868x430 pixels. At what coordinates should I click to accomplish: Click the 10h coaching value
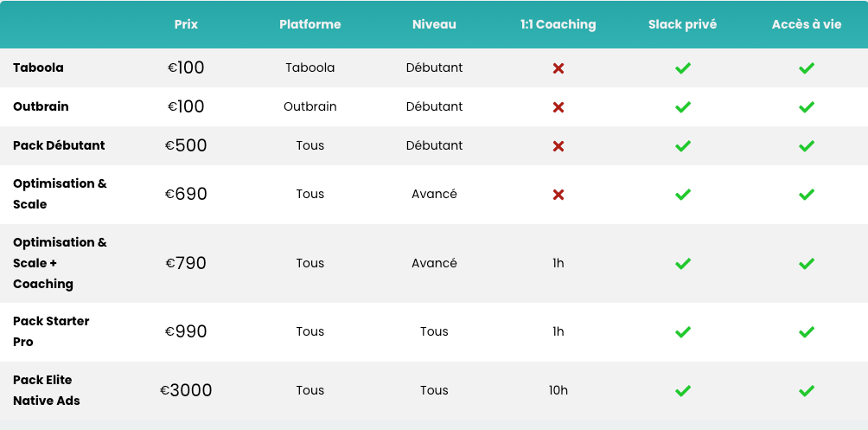pos(558,390)
